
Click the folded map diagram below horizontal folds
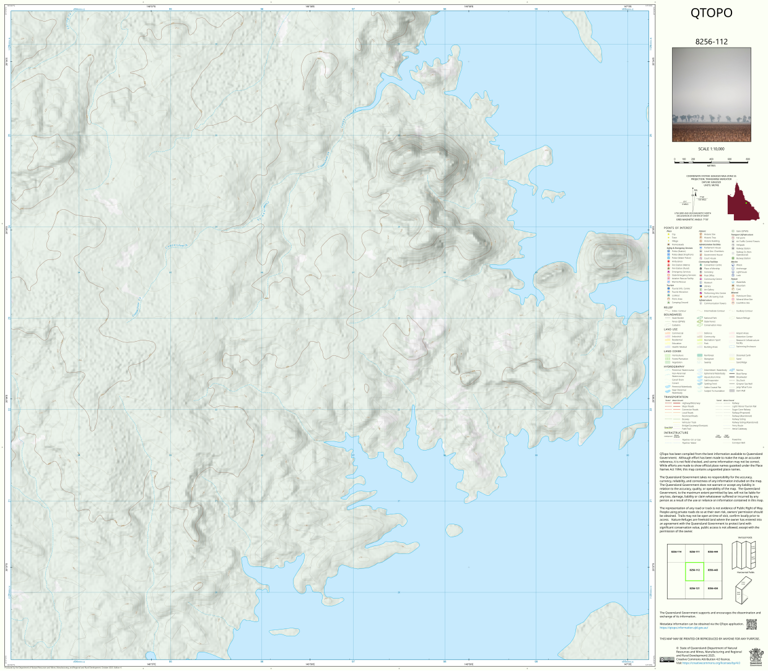coord(744,591)
